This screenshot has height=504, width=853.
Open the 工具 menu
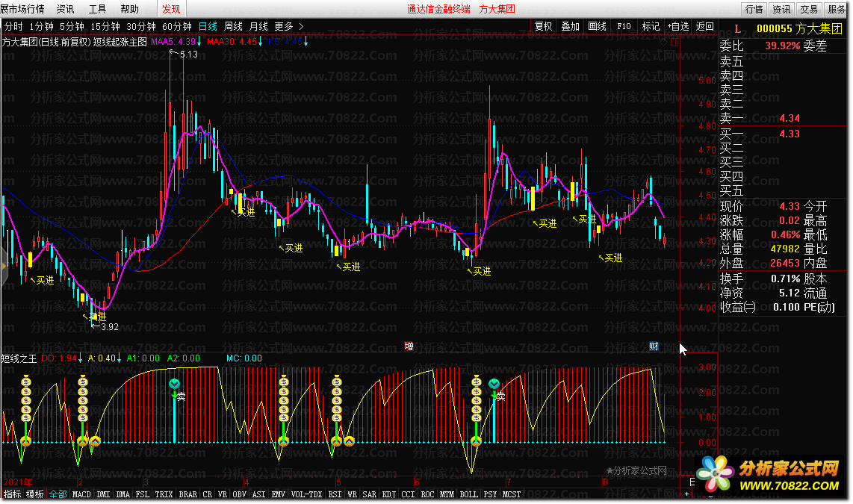coord(97,9)
